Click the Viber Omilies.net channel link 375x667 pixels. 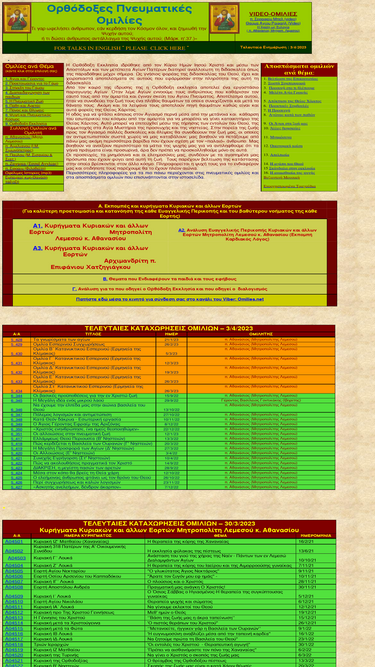pos(170,299)
